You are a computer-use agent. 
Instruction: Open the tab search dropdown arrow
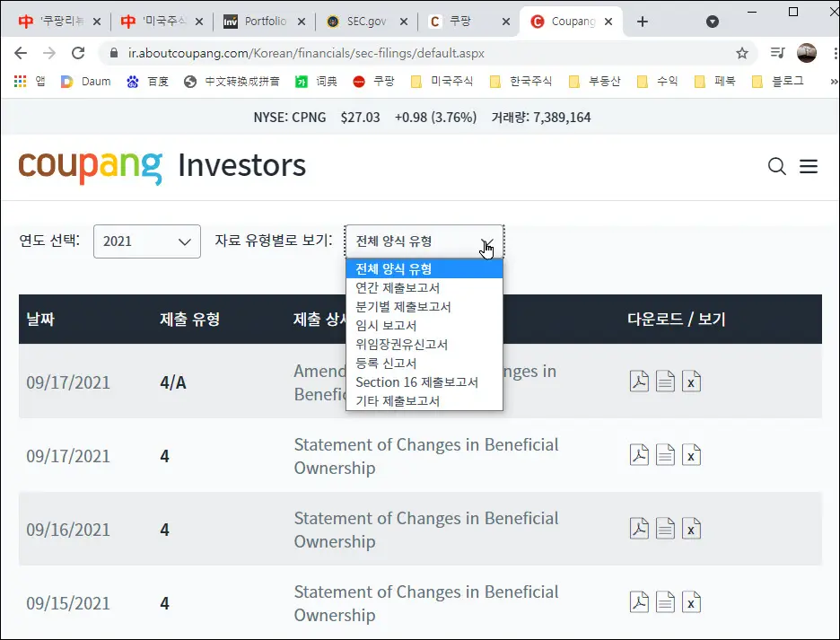pos(713,22)
